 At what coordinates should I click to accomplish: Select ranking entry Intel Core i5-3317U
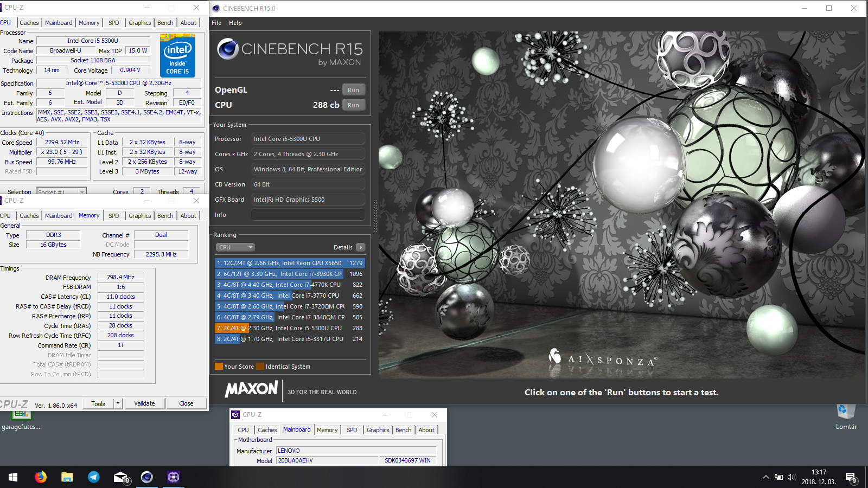click(x=290, y=339)
